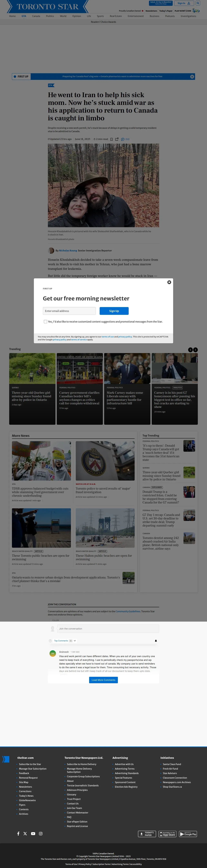Click Load More Comments button
Viewport: 207px width, 868px height.
tap(103, 680)
